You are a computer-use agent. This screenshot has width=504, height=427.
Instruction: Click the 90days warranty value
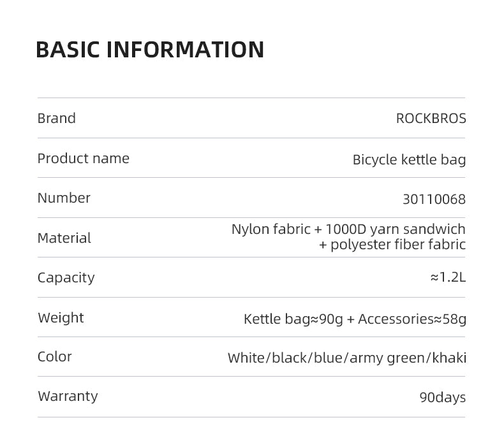pyautogui.click(x=442, y=398)
